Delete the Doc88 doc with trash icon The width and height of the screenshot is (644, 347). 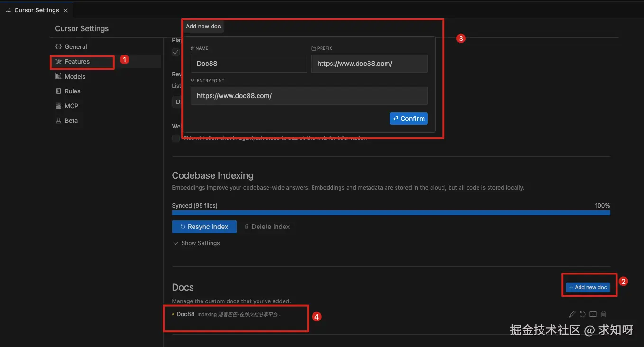603,314
